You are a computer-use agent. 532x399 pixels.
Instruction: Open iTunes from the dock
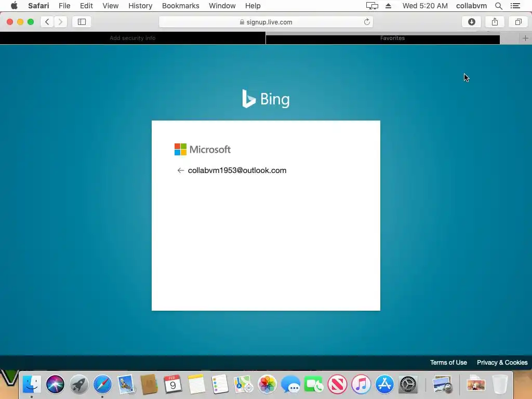point(361,384)
